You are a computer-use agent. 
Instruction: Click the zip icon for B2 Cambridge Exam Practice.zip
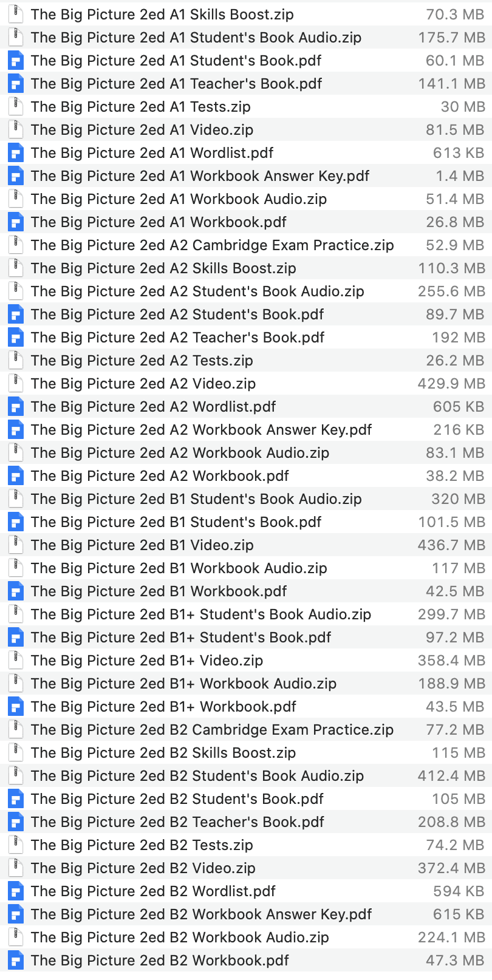pyautogui.click(x=16, y=730)
